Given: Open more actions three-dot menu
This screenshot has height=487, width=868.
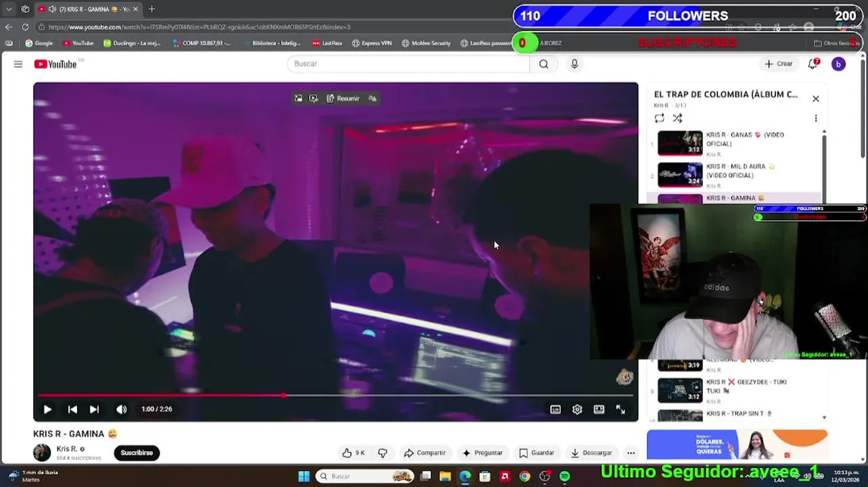Looking at the screenshot, I should pos(631,453).
